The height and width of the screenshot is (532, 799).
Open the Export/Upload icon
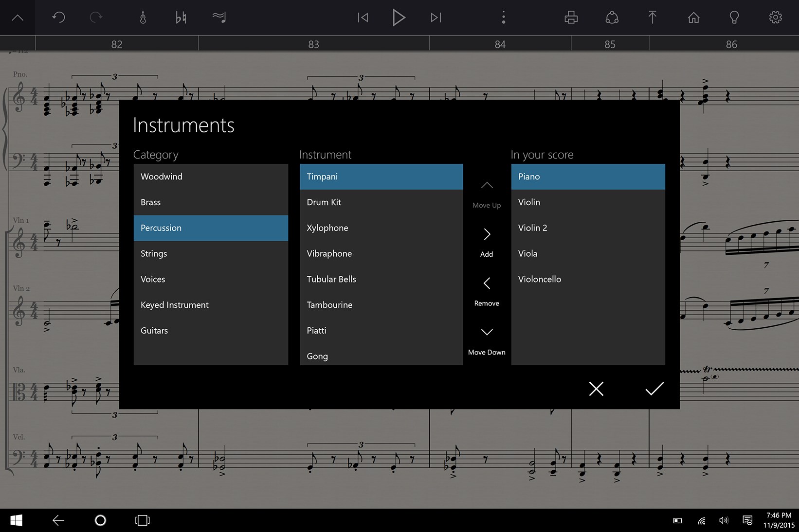(x=653, y=18)
